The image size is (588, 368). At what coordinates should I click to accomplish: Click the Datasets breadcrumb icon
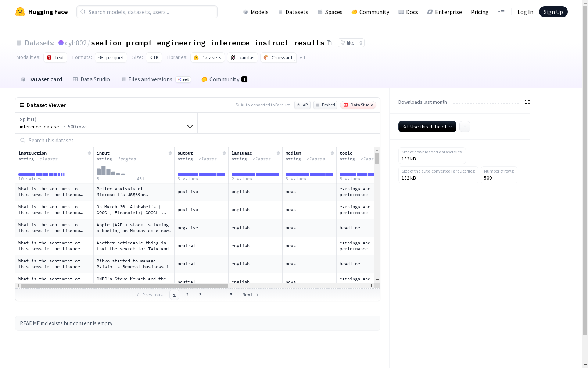tap(19, 43)
